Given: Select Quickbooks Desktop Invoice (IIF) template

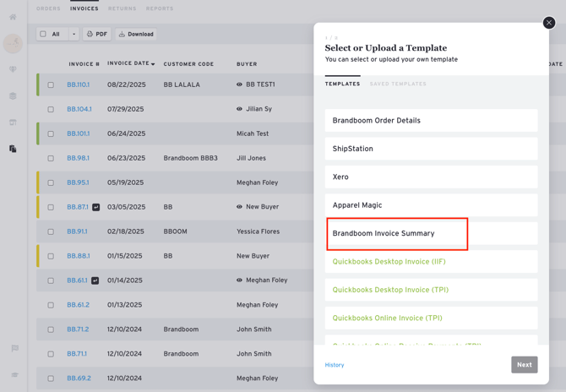Looking at the screenshot, I should (389, 262).
